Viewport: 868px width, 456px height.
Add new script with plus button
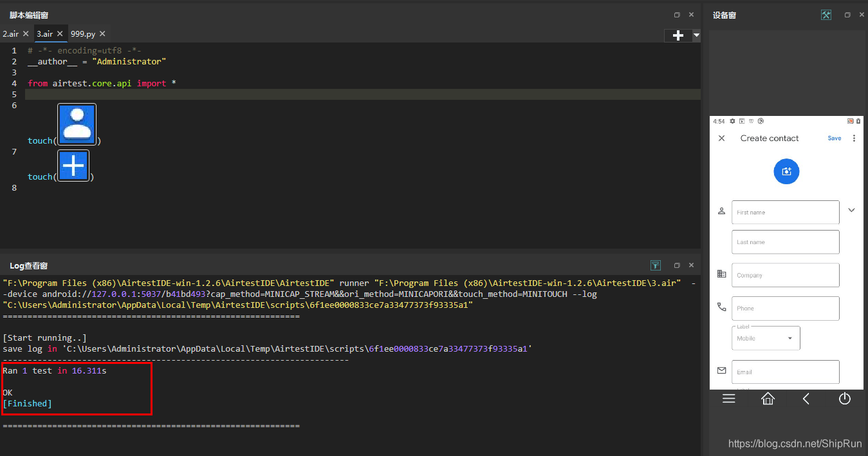point(678,35)
